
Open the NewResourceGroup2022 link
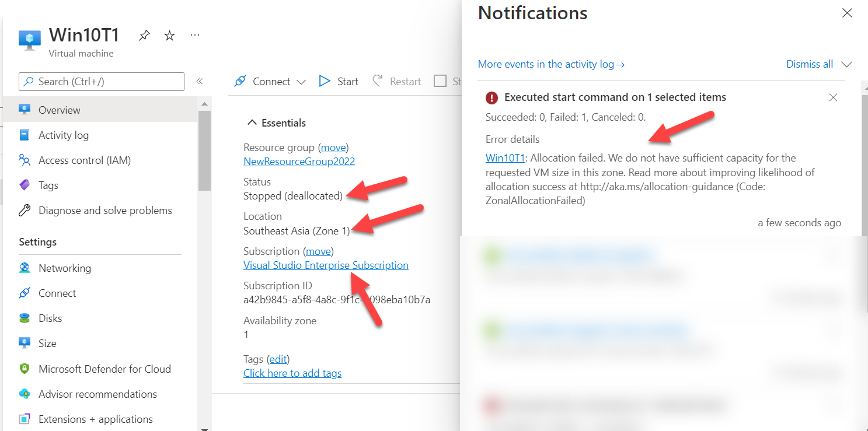click(x=299, y=161)
